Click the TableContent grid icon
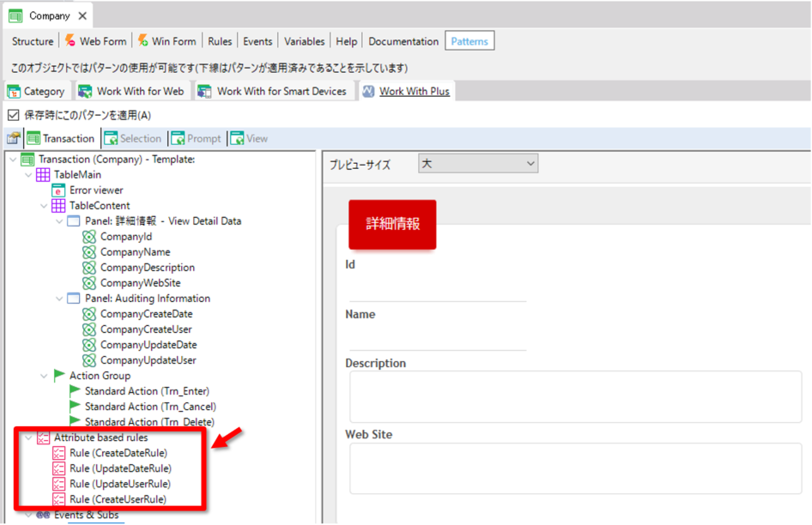This screenshot has width=812, height=525. 58,206
